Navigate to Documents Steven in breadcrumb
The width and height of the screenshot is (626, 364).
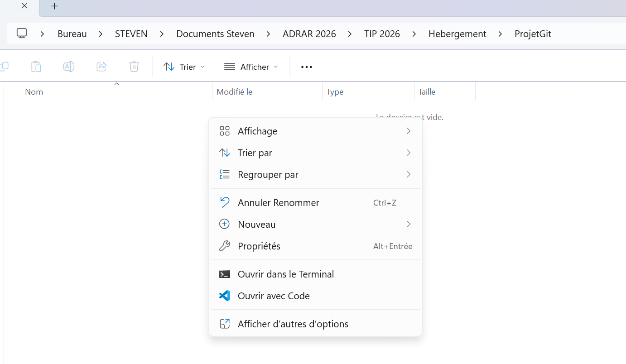pos(215,34)
